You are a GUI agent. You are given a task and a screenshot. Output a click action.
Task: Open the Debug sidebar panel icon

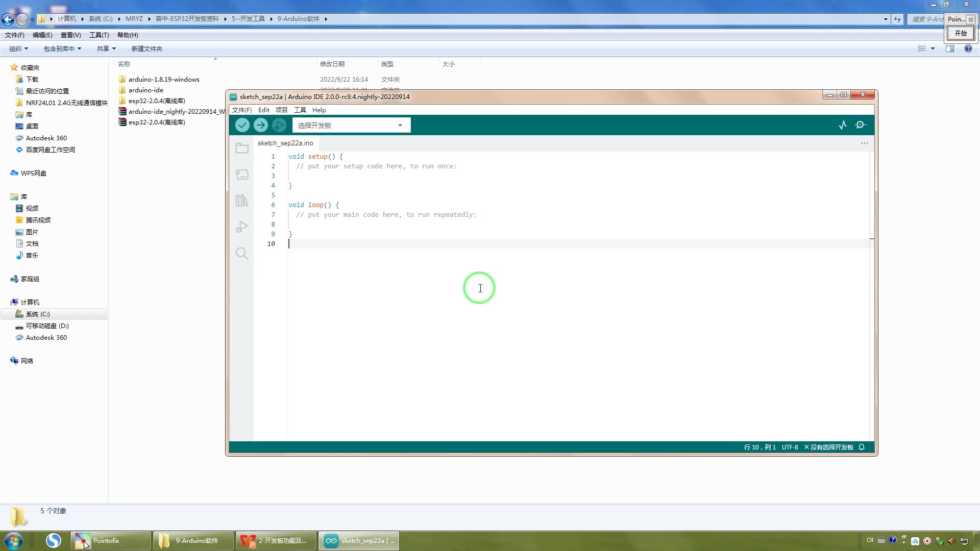(242, 227)
